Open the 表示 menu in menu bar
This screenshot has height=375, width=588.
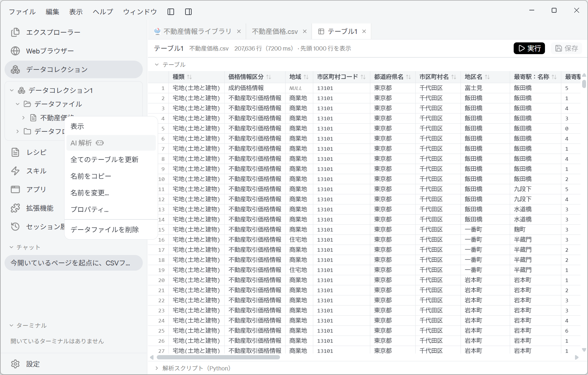click(x=76, y=12)
